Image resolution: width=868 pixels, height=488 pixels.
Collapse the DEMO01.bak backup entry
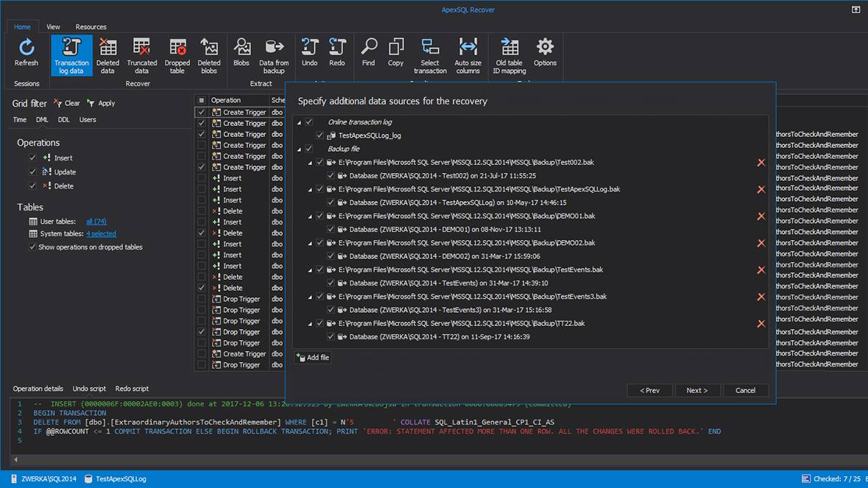(309, 216)
